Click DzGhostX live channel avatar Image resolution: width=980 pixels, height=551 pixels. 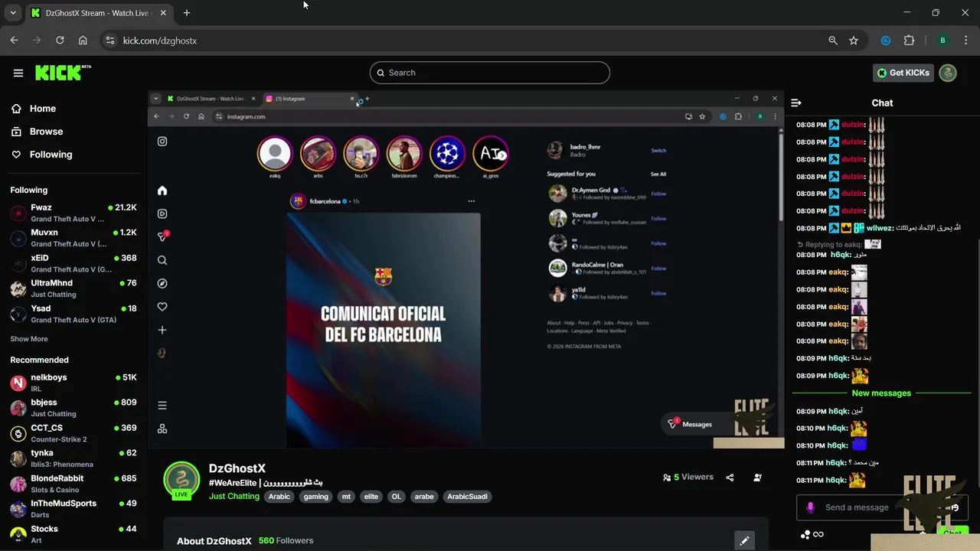pos(181,480)
